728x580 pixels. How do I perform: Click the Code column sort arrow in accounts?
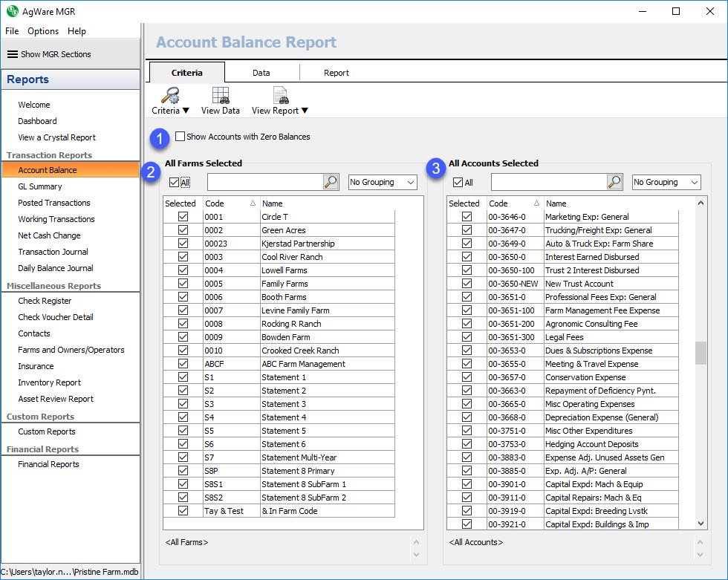536,203
